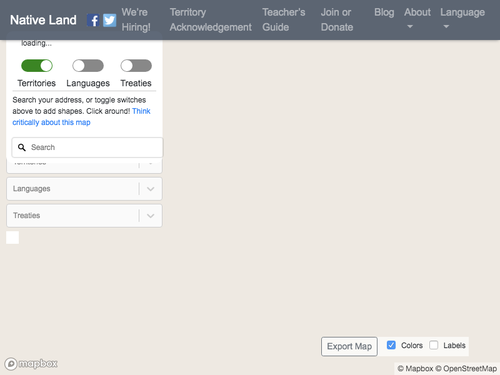Click the Labels label text

click(454, 345)
